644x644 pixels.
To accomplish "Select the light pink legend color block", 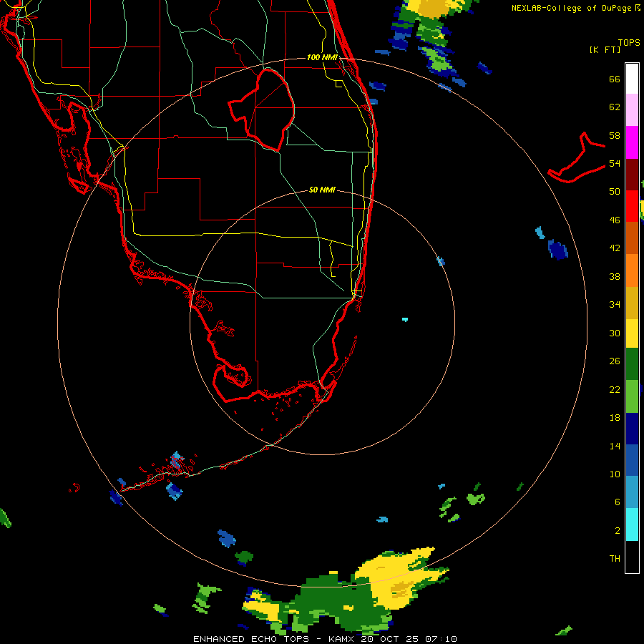I will coord(632,110).
